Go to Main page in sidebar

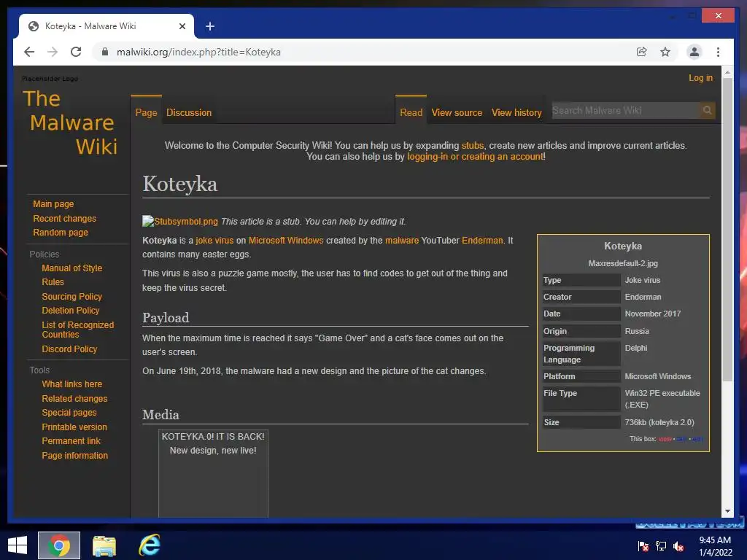point(53,204)
